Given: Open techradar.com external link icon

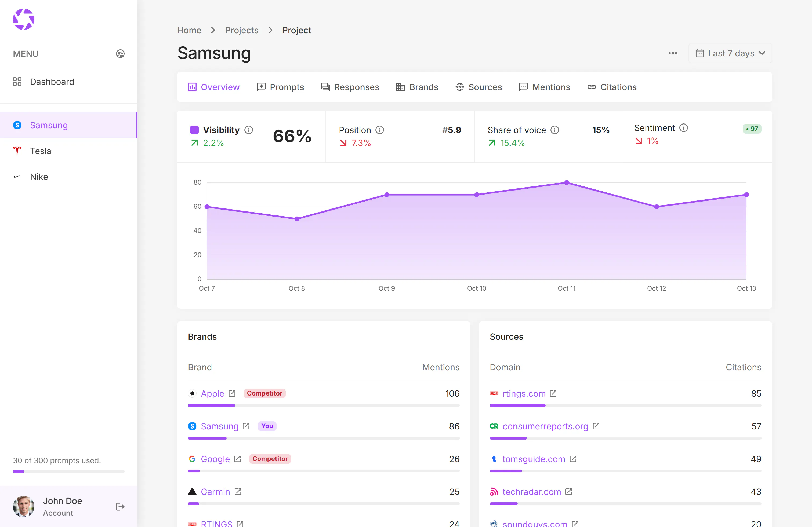Looking at the screenshot, I should pos(569,492).
